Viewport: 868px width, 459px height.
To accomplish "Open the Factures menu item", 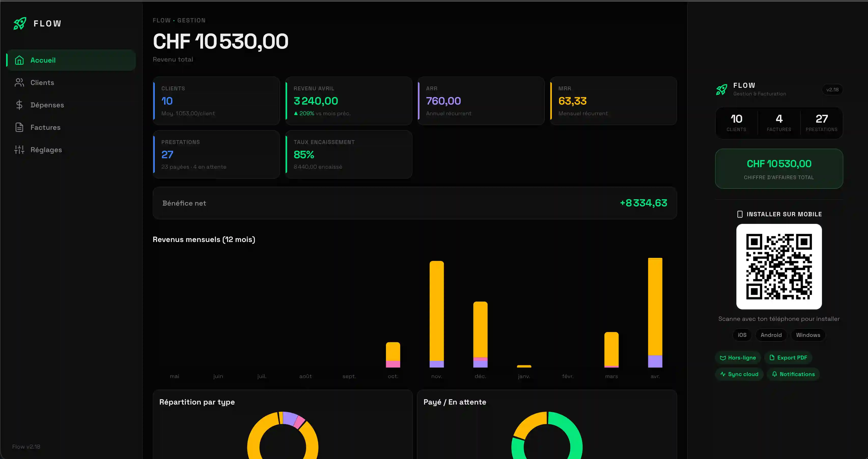I will pyautogui.click(x=45, y=127).
